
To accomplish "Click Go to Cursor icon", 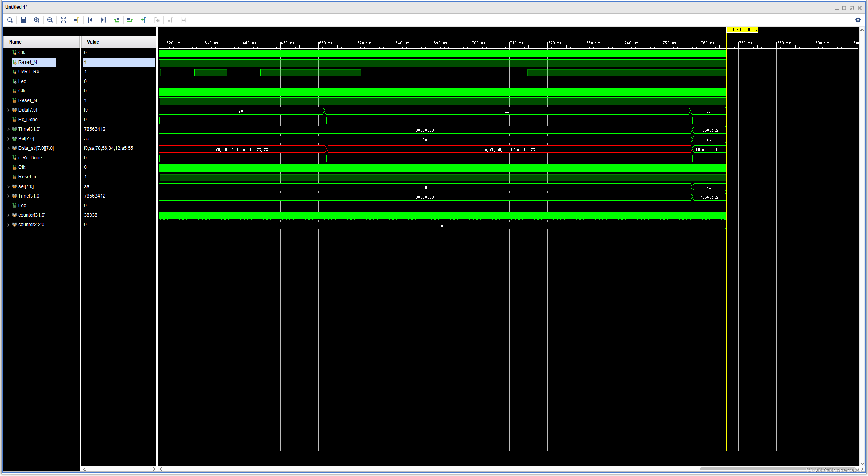I will point(77,20).
